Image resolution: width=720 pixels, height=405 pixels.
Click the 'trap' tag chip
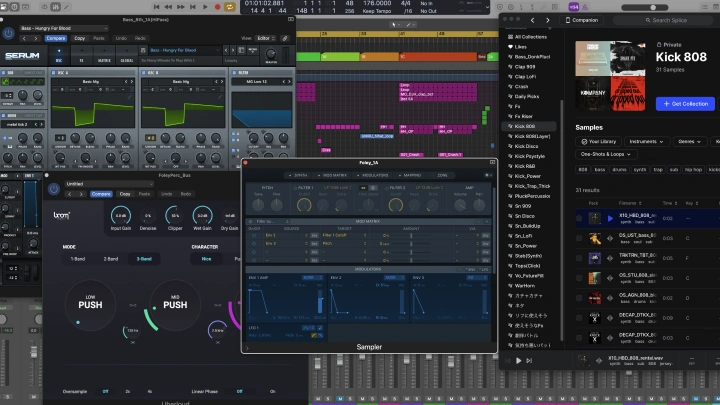point(658,170)
